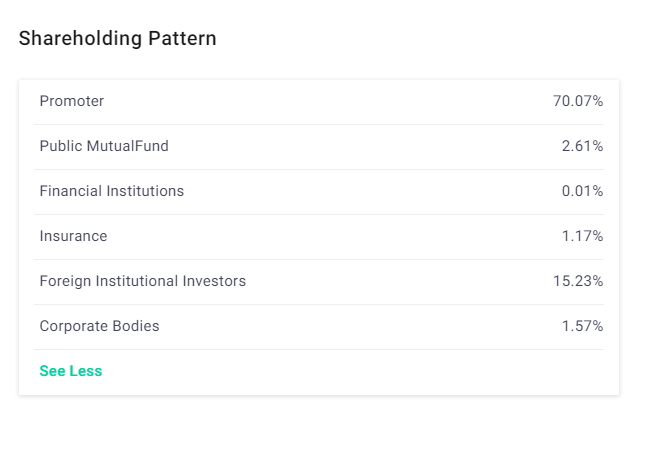Select the Financial Institutions label
Viewport: 672px width, 452px height.
pyautogui.click(x=112, y=191)
